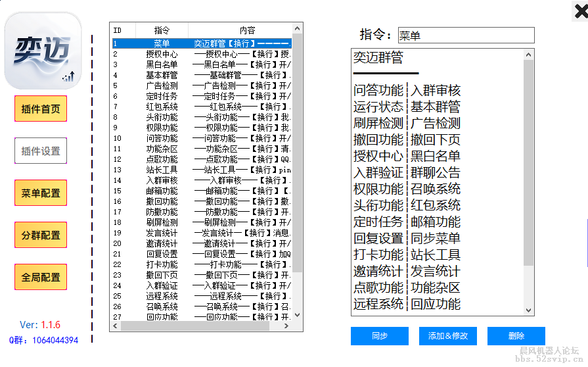Click the 内容 column header
The height and width of the screenshot is (367, 588).
[x=247, y=30]
